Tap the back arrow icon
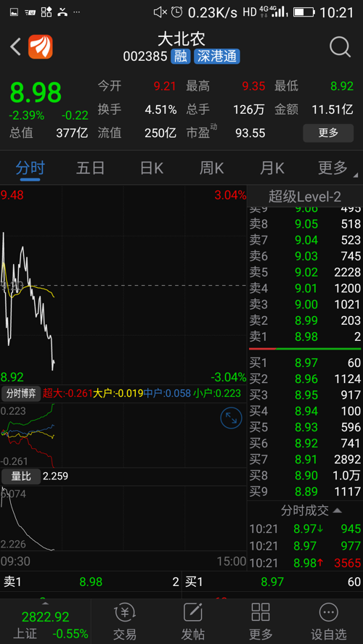363x644 pixels. [x=16, y=47]
